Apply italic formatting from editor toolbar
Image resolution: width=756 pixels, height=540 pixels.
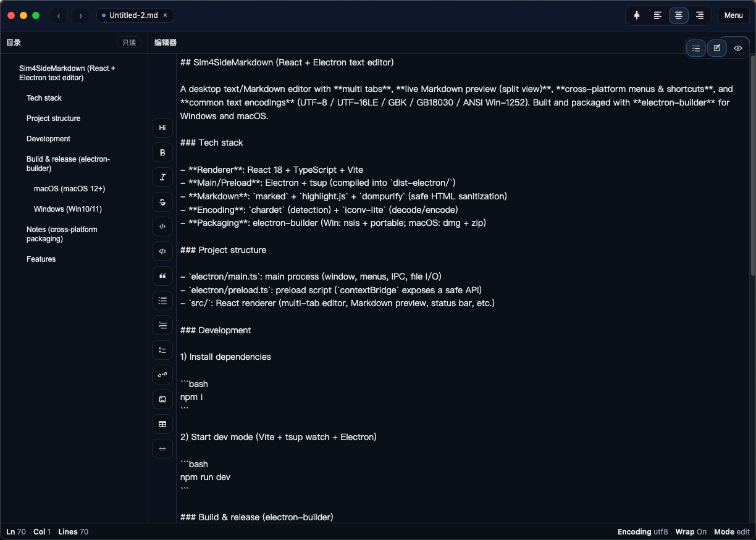click(162, 177)
